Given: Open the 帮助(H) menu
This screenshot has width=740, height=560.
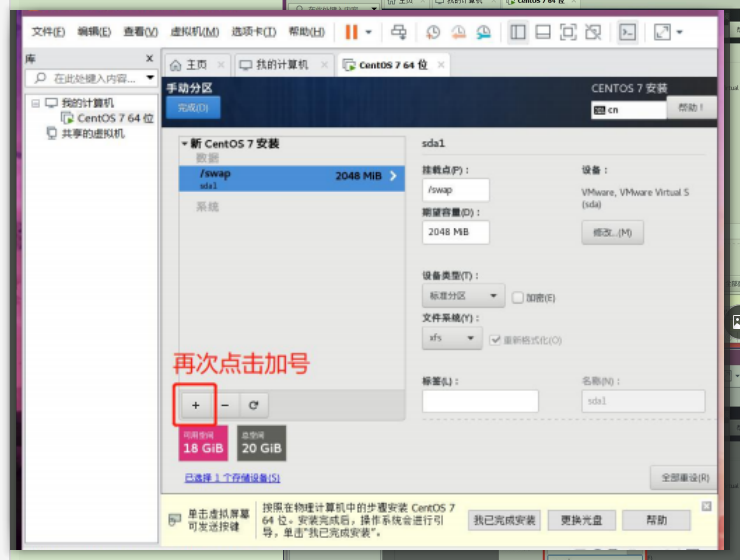Looking at the screenshot, I should coord(307,32).
